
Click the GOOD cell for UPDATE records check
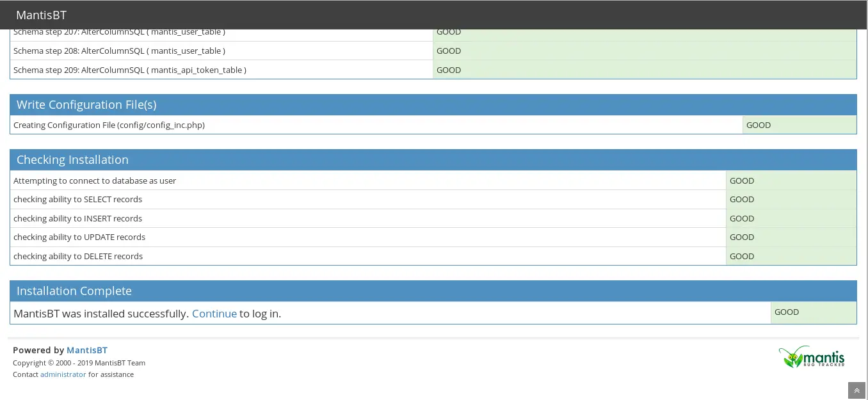click(741, 237)
